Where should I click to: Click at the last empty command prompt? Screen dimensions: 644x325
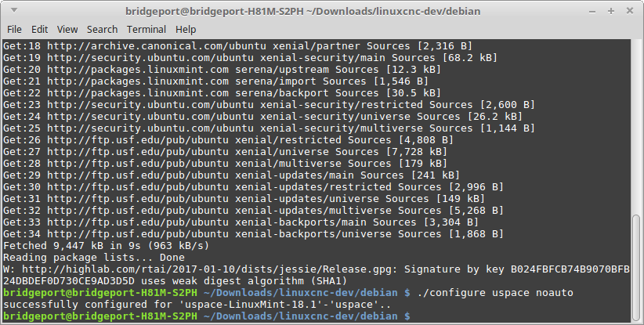tap(420, 316)
